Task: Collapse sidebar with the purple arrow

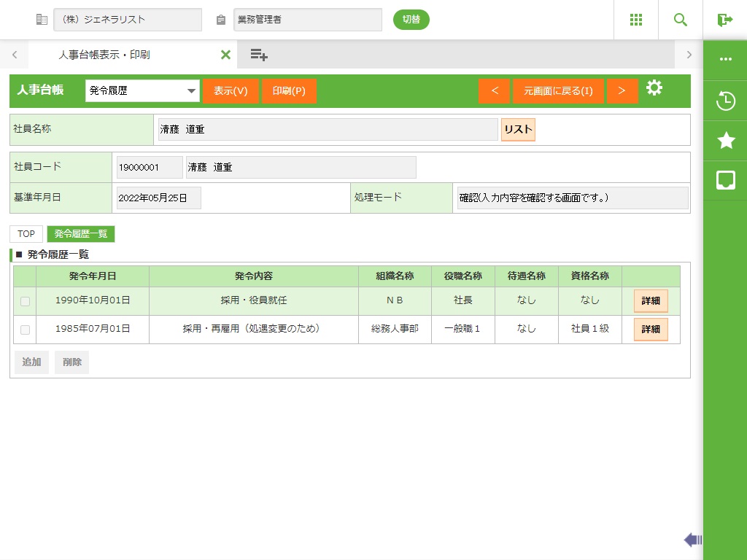Action: coord(692,540)
